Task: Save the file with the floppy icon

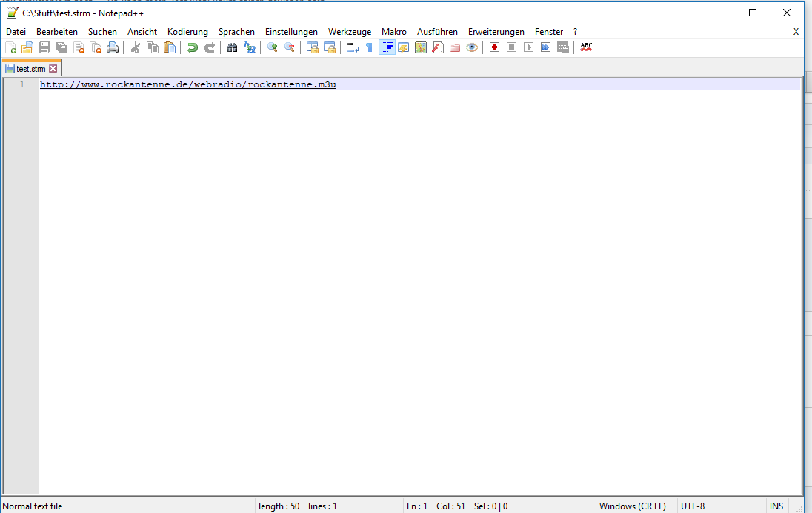Action: pos(44,47)
